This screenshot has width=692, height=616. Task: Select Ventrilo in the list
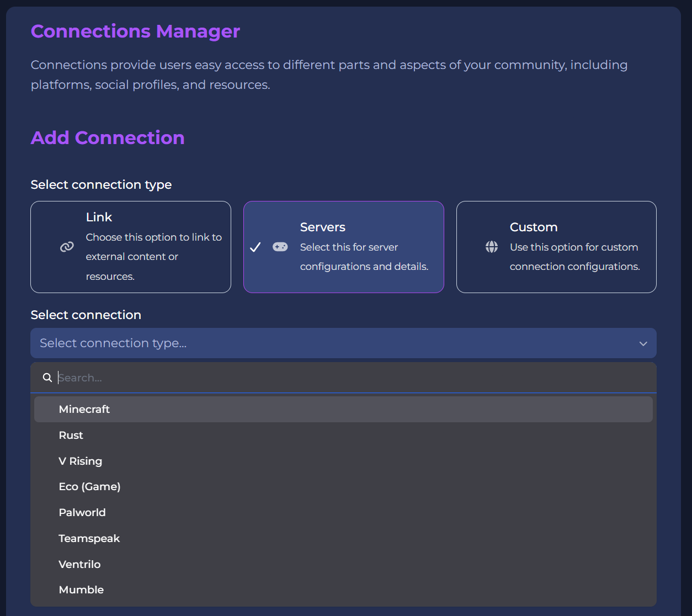[x=79, y=564]
